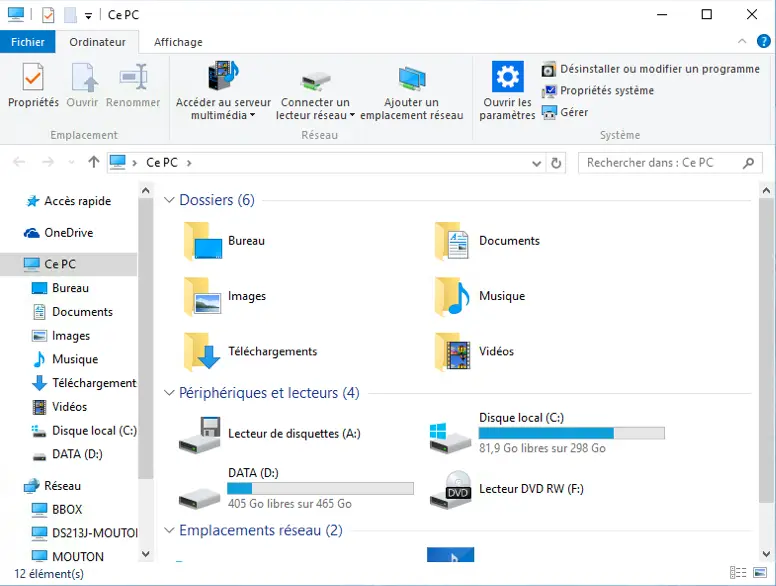Screen dimensions: 776x586
Task: Select DATA (D:) in navigation tree
Action: pos(67,454)
